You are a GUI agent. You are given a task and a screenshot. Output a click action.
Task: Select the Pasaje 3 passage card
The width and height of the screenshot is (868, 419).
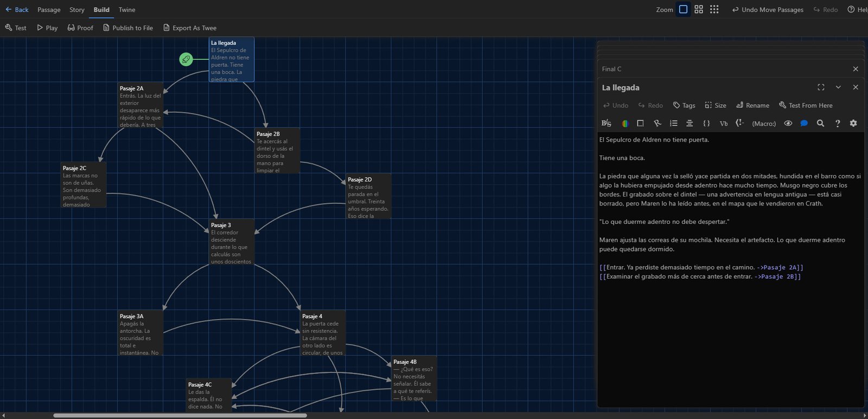point(232,242)
